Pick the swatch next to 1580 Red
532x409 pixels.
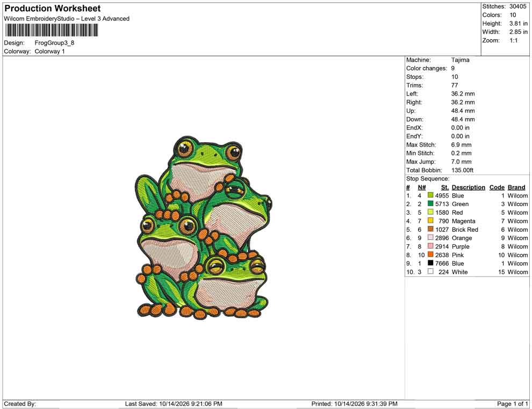(430, 212)
